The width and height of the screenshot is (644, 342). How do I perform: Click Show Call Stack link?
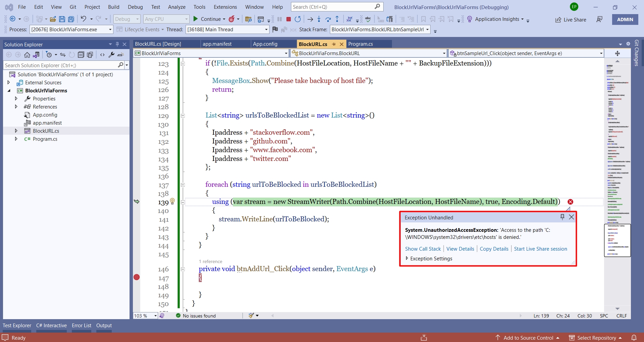tap(423, 249)
